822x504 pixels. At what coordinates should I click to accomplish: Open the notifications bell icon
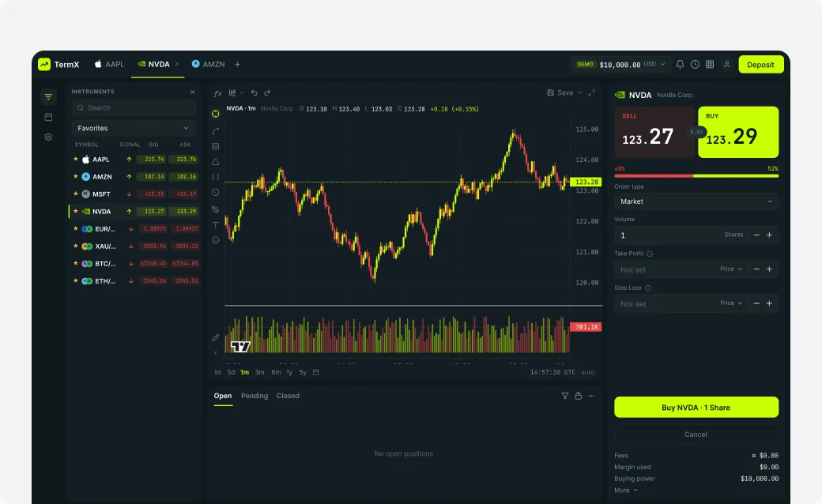pos(680,65)
